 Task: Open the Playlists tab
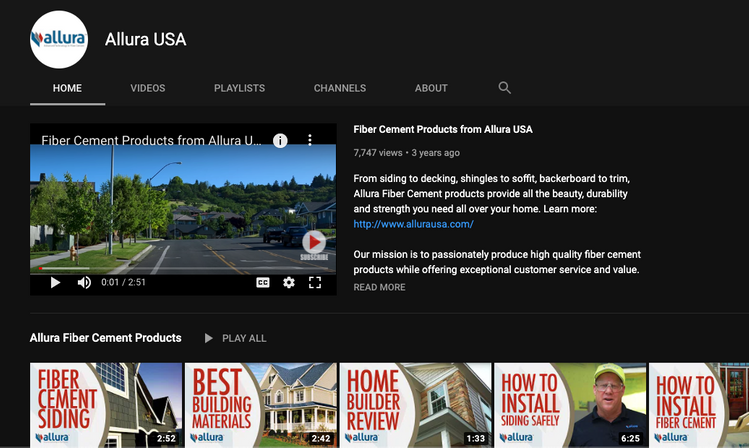click(239, 88)
